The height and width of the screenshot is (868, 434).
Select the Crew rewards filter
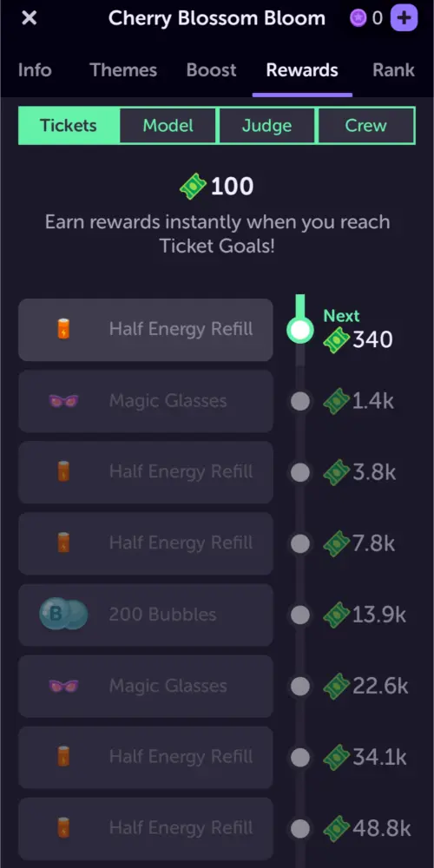366,126
